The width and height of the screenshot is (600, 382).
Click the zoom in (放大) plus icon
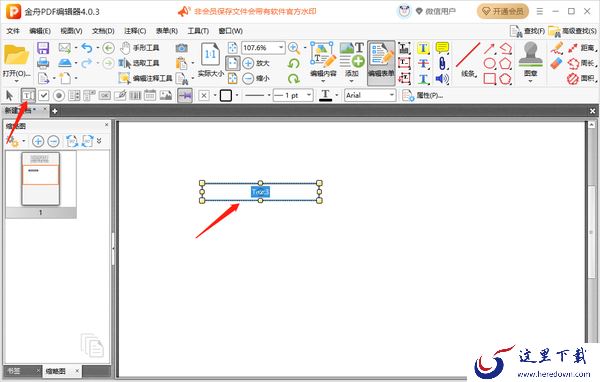[x=248, y=63]
